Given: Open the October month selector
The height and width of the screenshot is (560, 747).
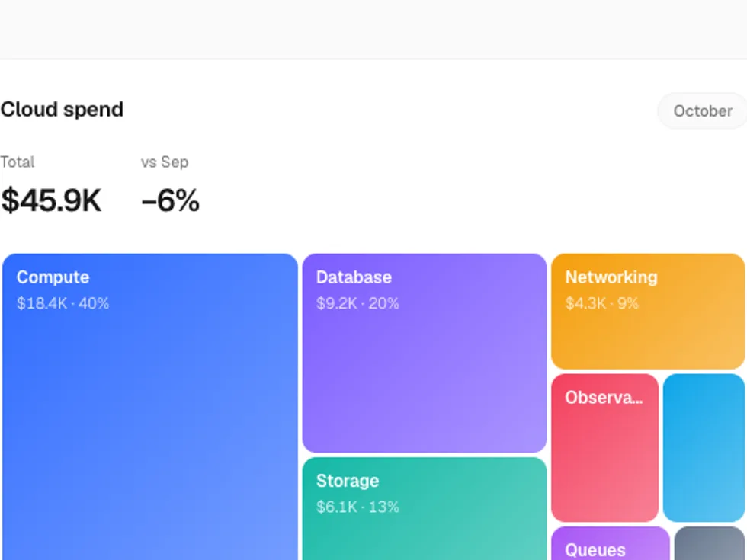Looking at the screenshot, I should 702,111.
